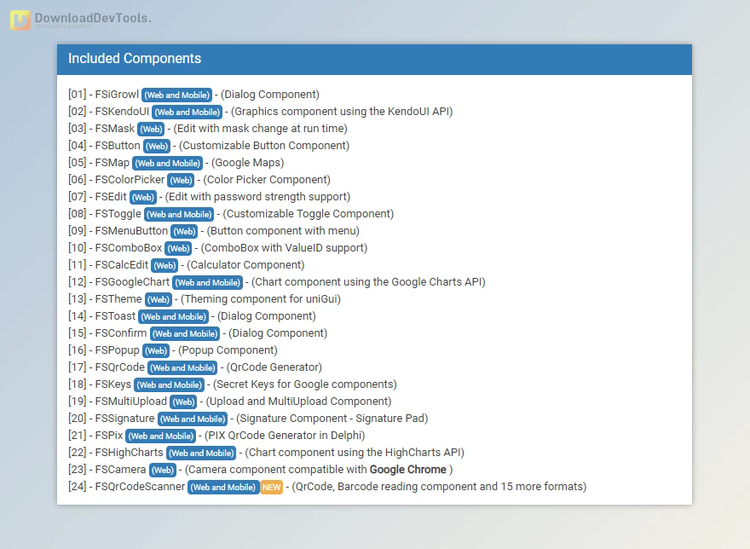
Task: Click the FSMultiUpload component name
Action: [x=131, y=401]
